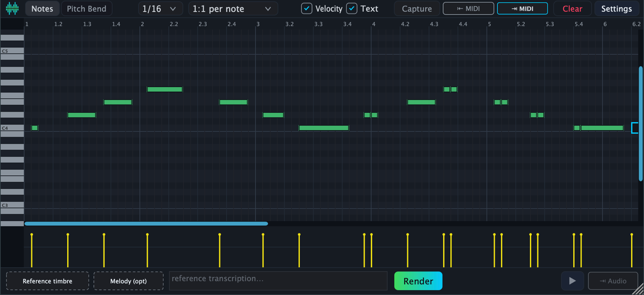Select the C4 key on the piano keyboard
The image size is (644, 295).
(12, 128)
